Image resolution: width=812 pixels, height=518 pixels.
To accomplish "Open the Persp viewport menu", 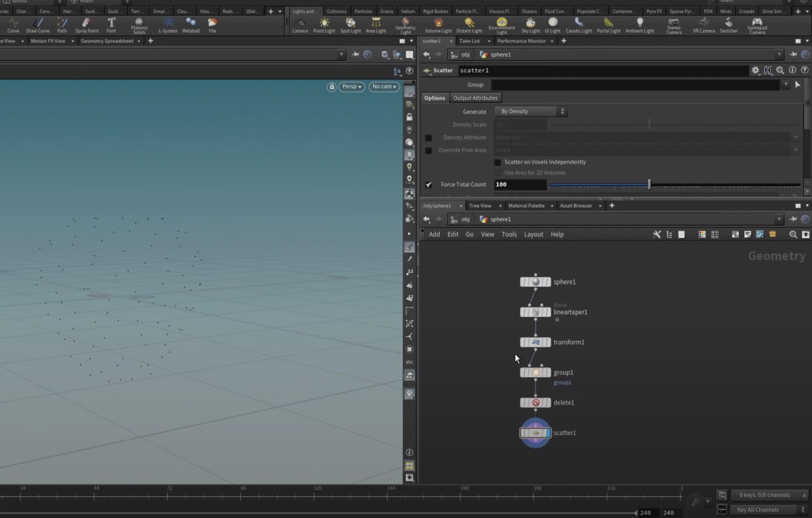I will point(351,87).
